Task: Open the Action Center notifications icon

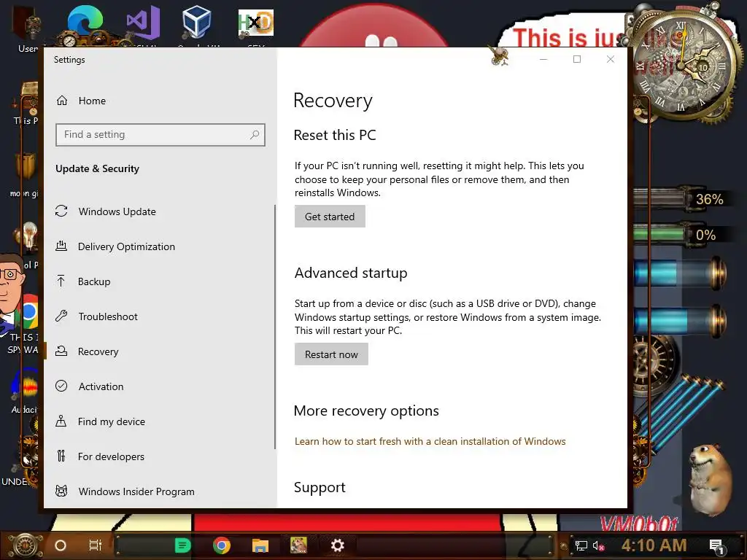Action: [x=716, y=547]
